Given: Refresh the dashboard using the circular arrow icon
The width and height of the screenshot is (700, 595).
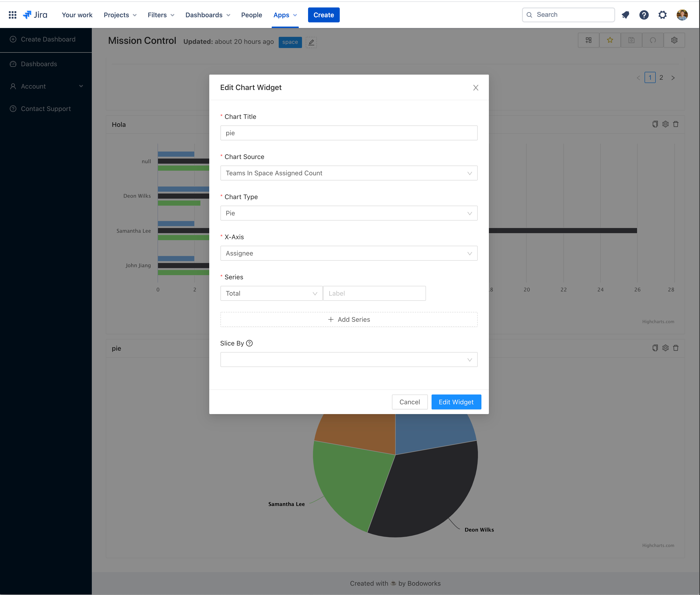Looking at the screenshot, I should click(x=653, y=40).
